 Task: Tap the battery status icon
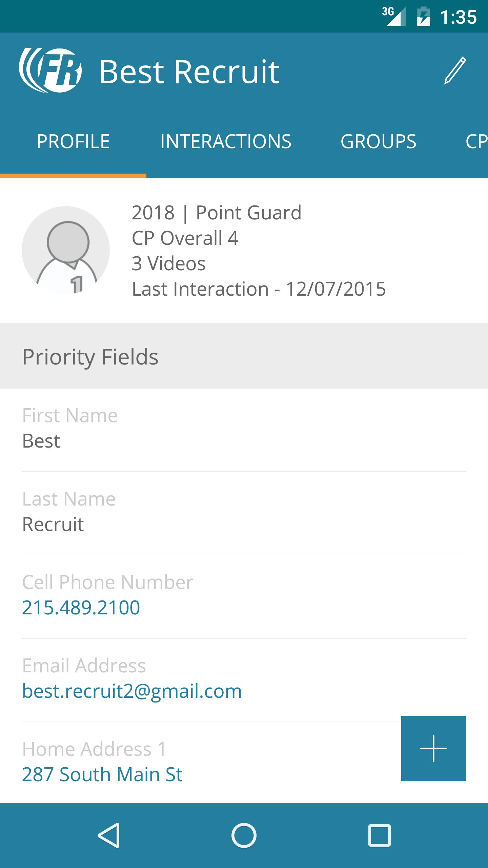tap(423, 17)
